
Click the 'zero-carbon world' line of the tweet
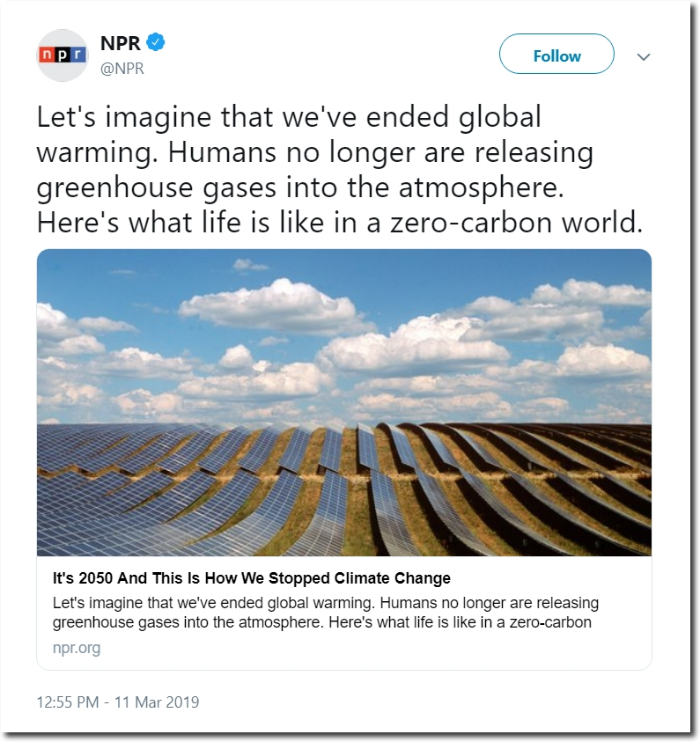tap(340, 223)
